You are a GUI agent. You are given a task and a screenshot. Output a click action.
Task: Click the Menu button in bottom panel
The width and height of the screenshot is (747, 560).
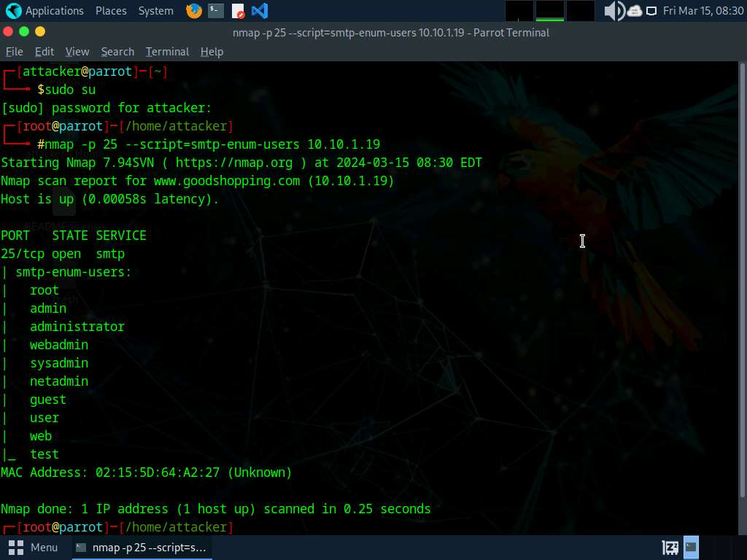pos(34,547)
